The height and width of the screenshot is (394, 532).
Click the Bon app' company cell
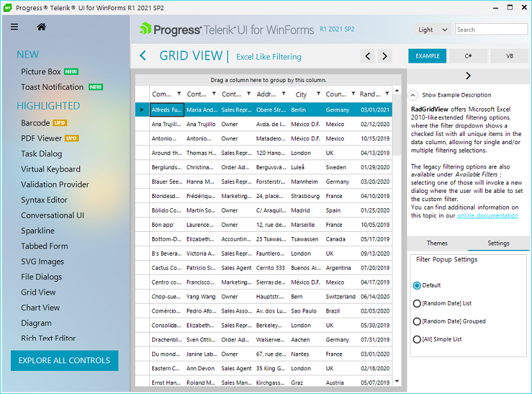167,225
